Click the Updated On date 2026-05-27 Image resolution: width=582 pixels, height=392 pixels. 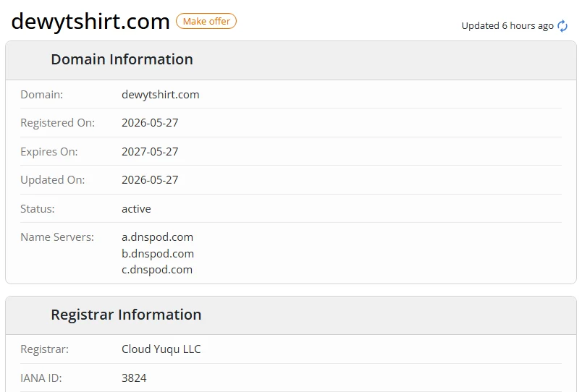tap(150, 180)
